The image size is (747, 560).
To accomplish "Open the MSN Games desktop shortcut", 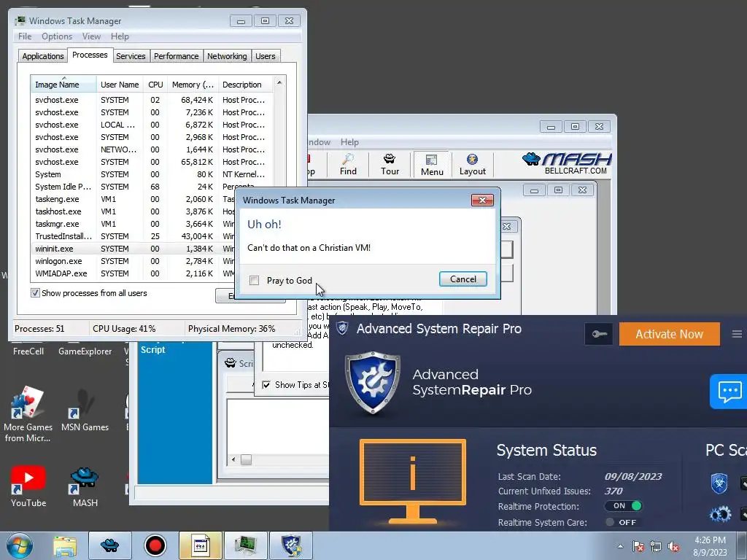I will tap(85, 411).
